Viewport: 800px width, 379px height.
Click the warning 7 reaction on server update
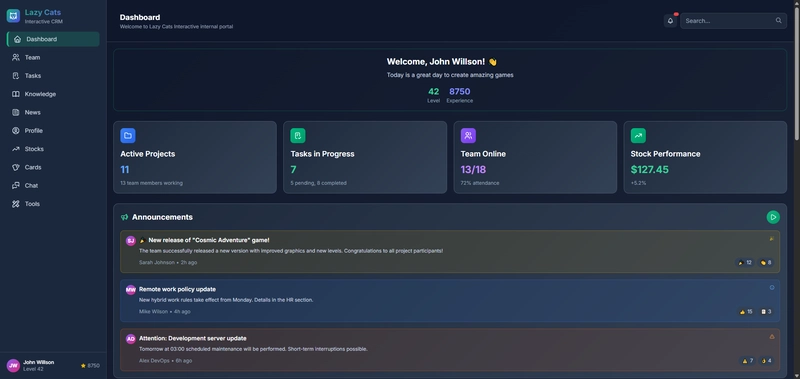click(747, 361)
